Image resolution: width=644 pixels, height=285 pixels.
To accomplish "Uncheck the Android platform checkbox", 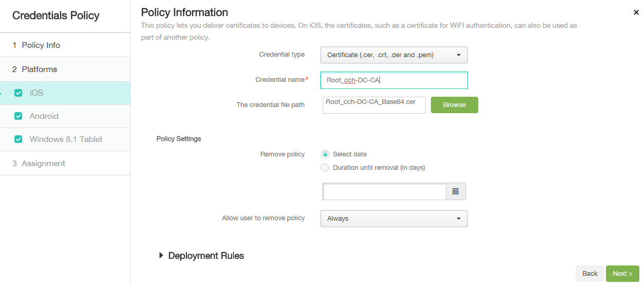I will [x=19, y=116].
